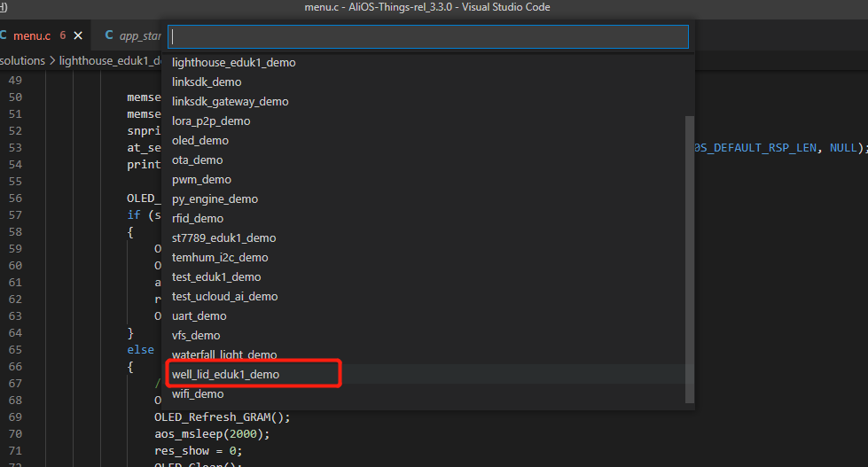Choose ota_demo entry
This screenshot has width=868, height=467.
click(428, 160)
